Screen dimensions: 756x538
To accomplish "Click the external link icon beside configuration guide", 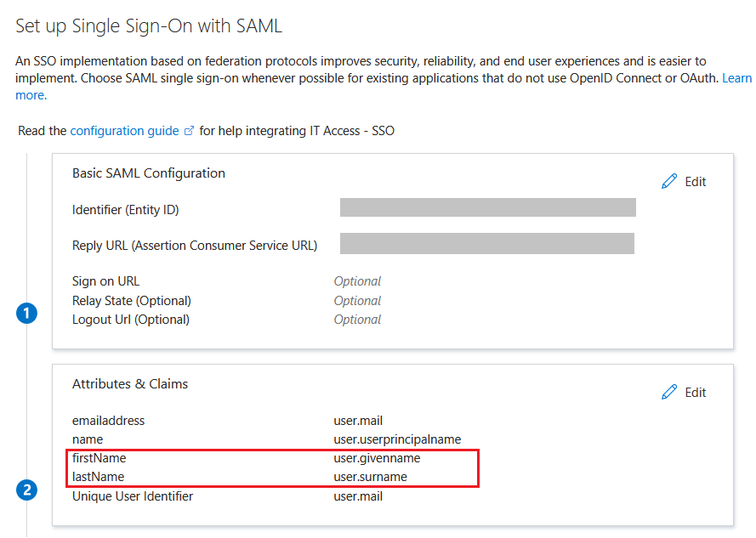I will 190,132.
